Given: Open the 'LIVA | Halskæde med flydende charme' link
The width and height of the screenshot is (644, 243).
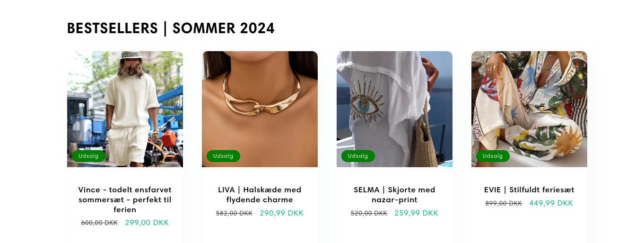Looking at the screenshot, I should (x=260, y=195).
